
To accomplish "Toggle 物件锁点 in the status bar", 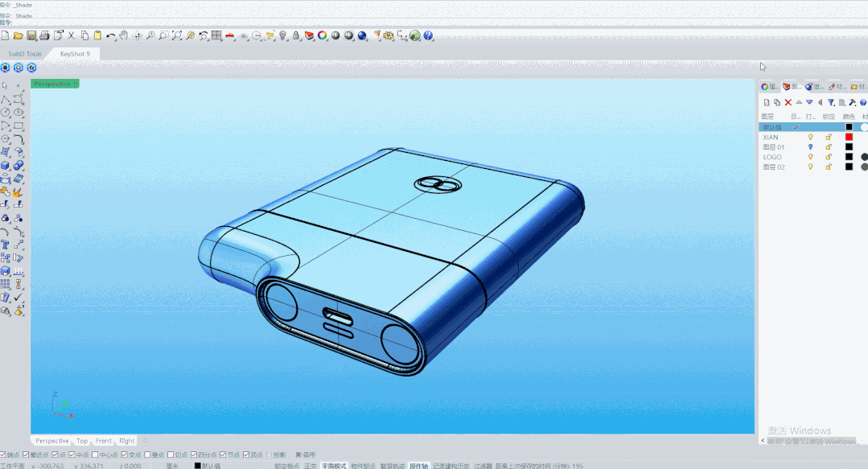I will [363, 466].
